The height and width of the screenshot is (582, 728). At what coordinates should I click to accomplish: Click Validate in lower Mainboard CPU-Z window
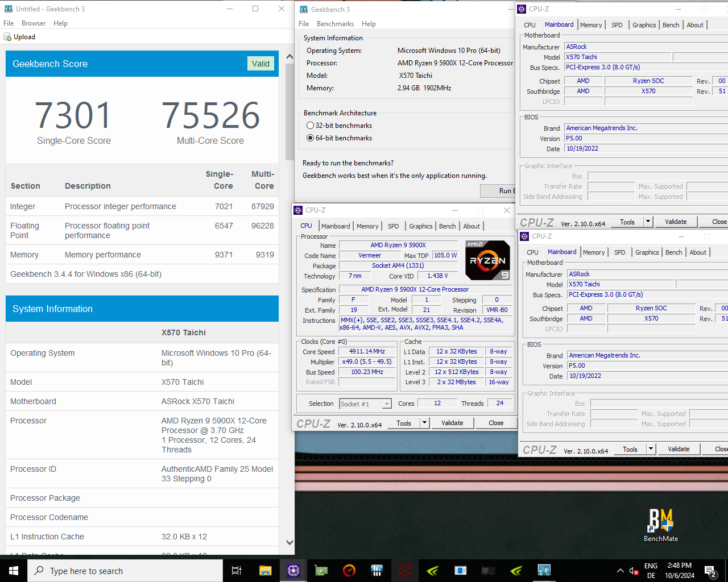click(679, 449)
